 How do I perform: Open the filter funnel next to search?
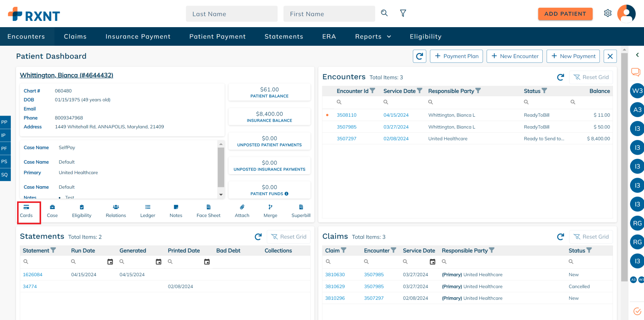[403, 13]
